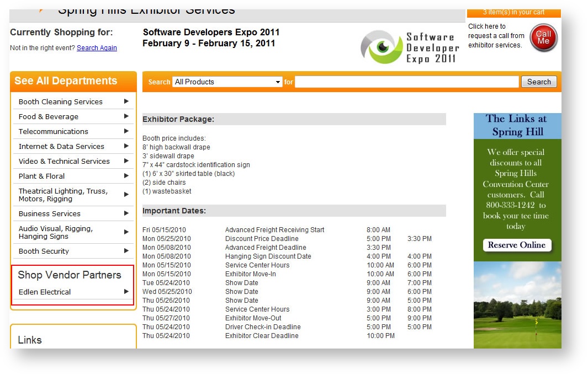The image size is (588, 375).
Task: Expand the Food & Beverage submenu arrow
Action: coord(126,116)
